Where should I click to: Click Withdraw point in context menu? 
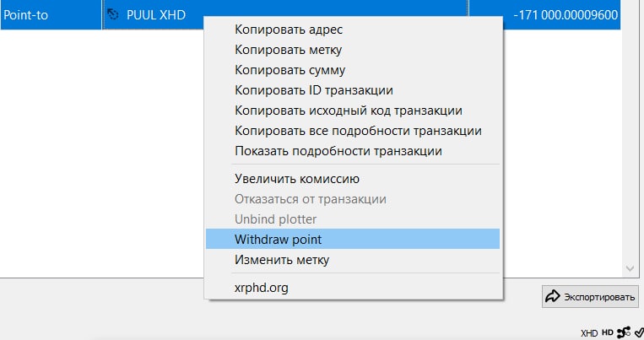click(x=279, y=240)
